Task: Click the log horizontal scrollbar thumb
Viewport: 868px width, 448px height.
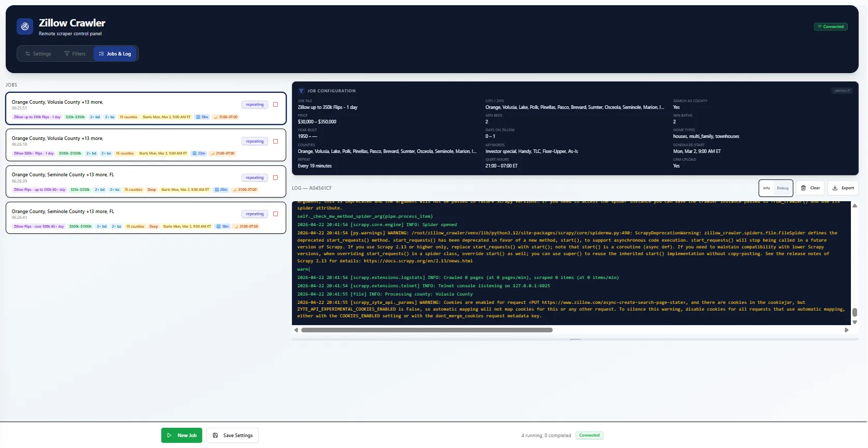Action: 427,330
